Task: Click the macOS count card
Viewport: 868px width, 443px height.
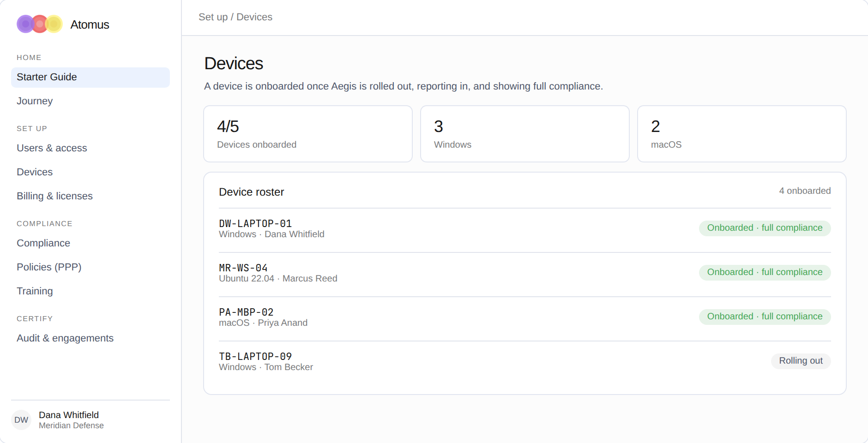Action: [742, 134]
